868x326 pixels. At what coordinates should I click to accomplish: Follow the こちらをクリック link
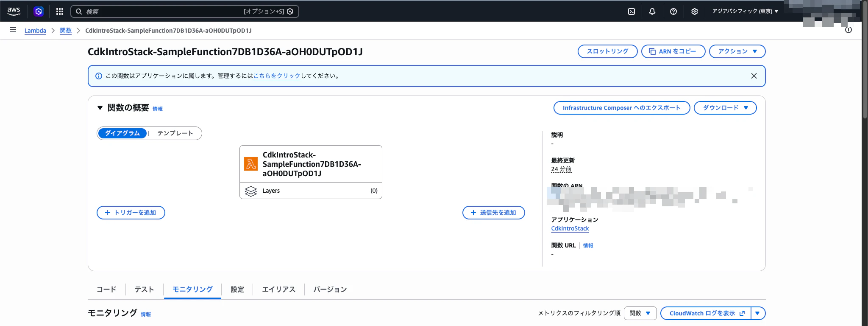tap(277, 76)
